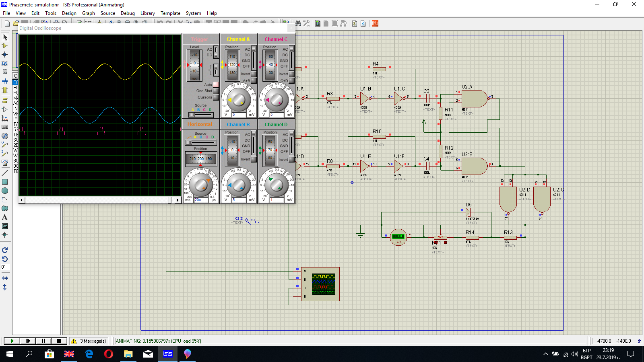The width and height of the screenshot is (644, 362).
Task: Toggle Channel A Invert button
Action: point(254,74)
